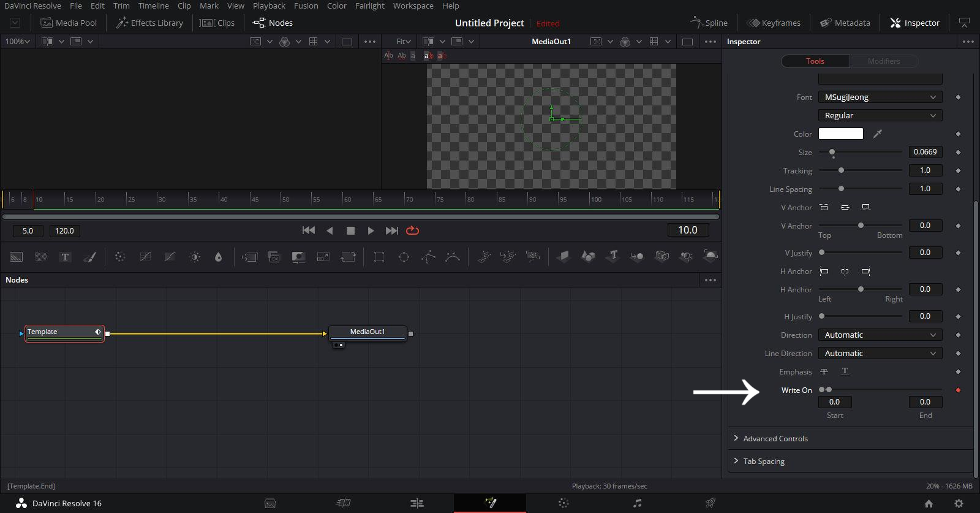Add a Matte Control node from the toolbar
Screen dimensions: 980x513
click(x=298, y=257)
